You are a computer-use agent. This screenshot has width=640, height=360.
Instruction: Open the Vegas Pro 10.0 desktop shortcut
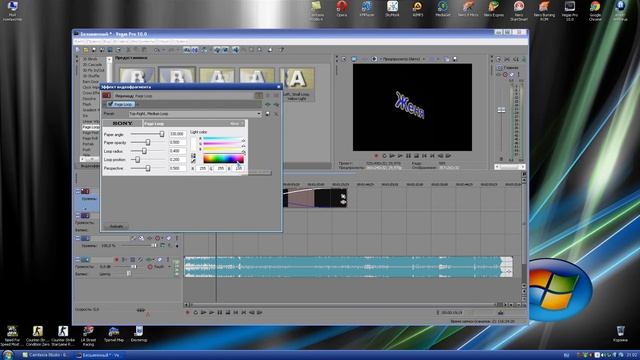coord(570,11)
